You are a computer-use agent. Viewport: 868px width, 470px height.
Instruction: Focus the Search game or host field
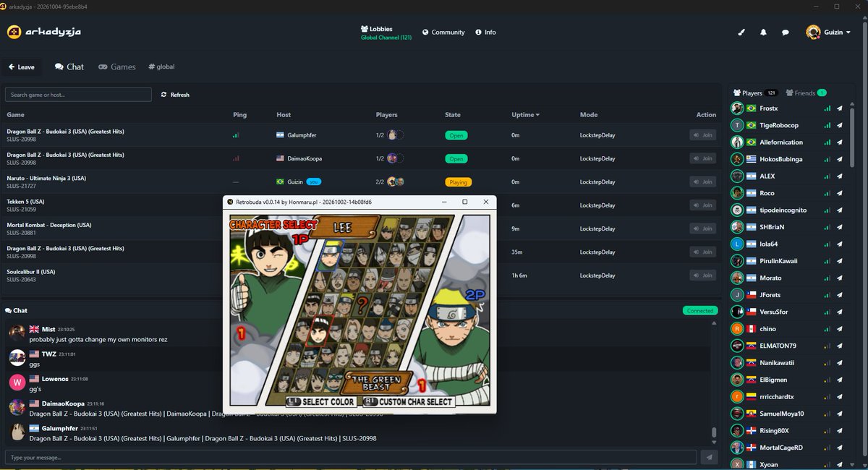[78, 95]
